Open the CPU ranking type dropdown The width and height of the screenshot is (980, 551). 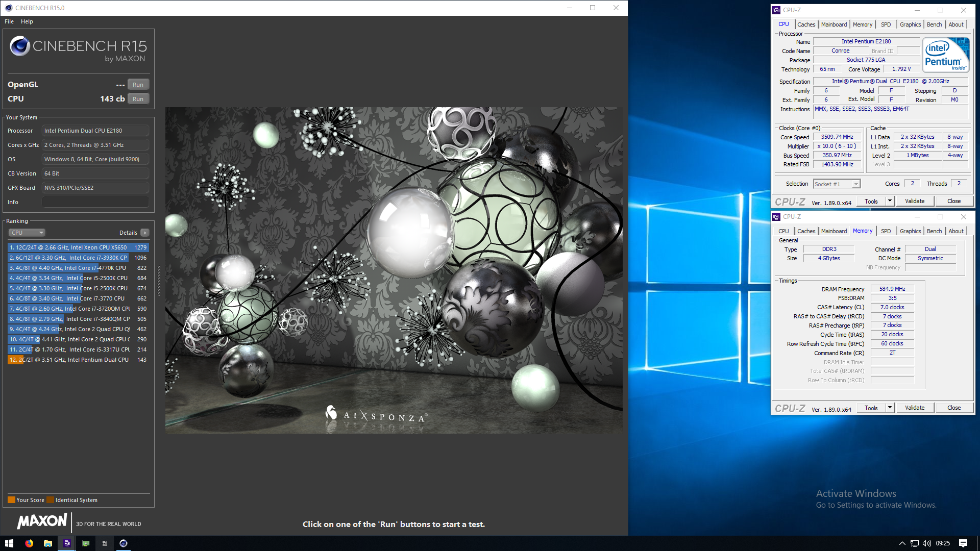point(27,233)
